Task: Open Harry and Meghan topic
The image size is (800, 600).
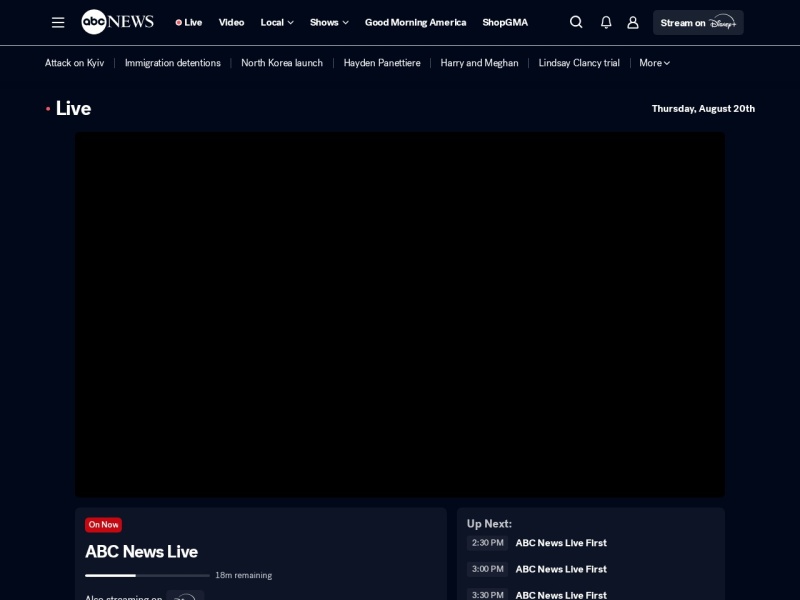Action: tap(479, 63)
